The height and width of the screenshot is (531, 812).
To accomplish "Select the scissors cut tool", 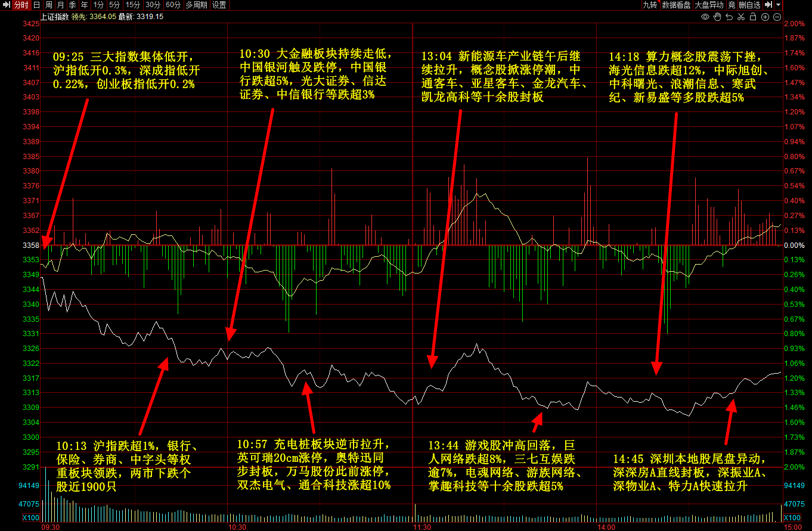I will tap(741, 17).
